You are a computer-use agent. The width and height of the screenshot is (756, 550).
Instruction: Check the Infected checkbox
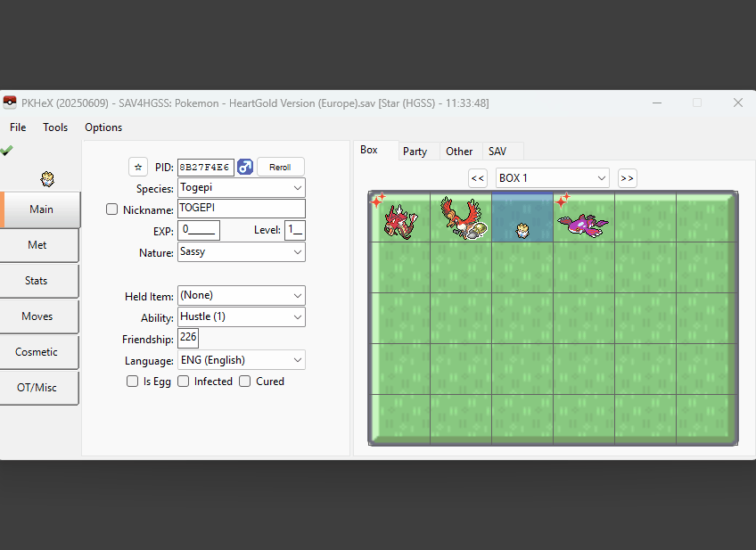184,382
